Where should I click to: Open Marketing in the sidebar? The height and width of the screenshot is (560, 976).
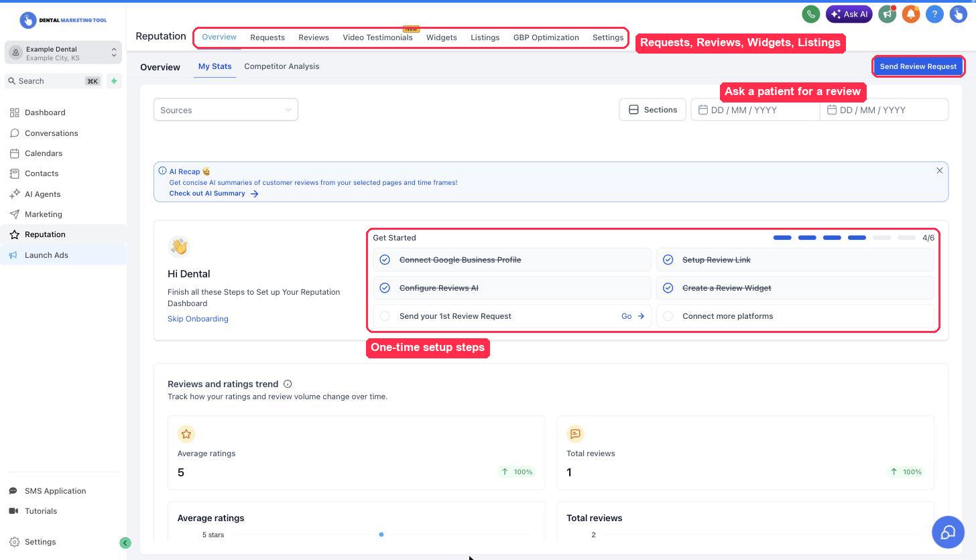[x=63, y=214]
